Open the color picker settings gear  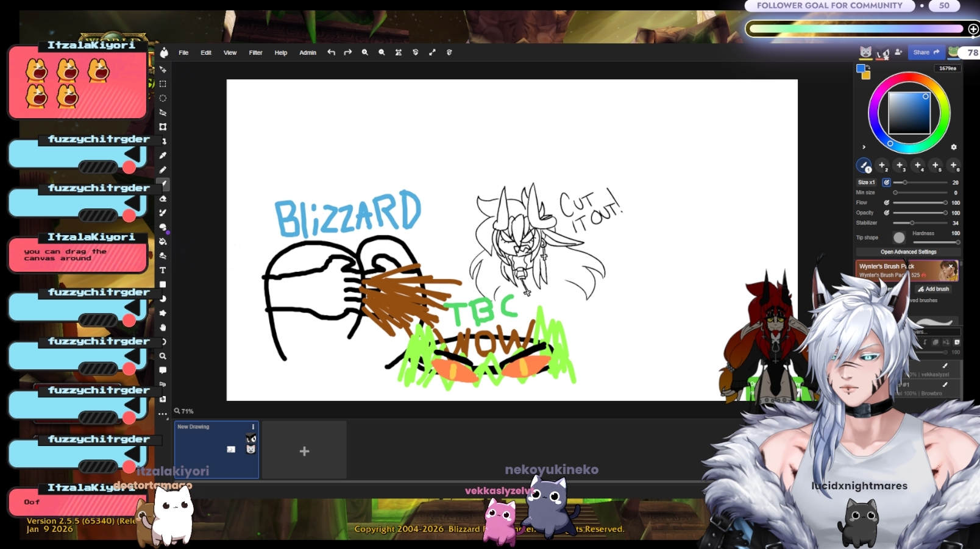(954, 147)
